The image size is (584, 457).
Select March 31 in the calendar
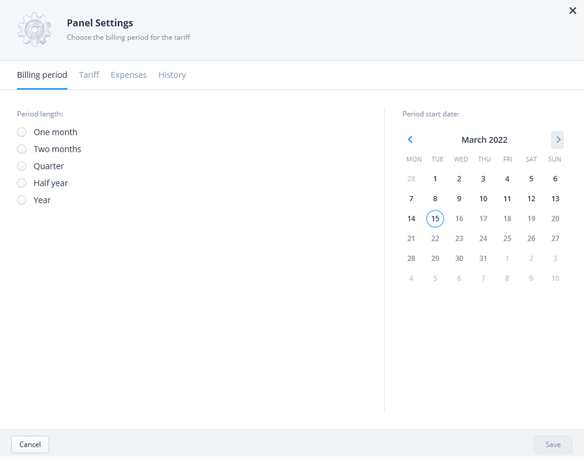[x=483, y=258]
